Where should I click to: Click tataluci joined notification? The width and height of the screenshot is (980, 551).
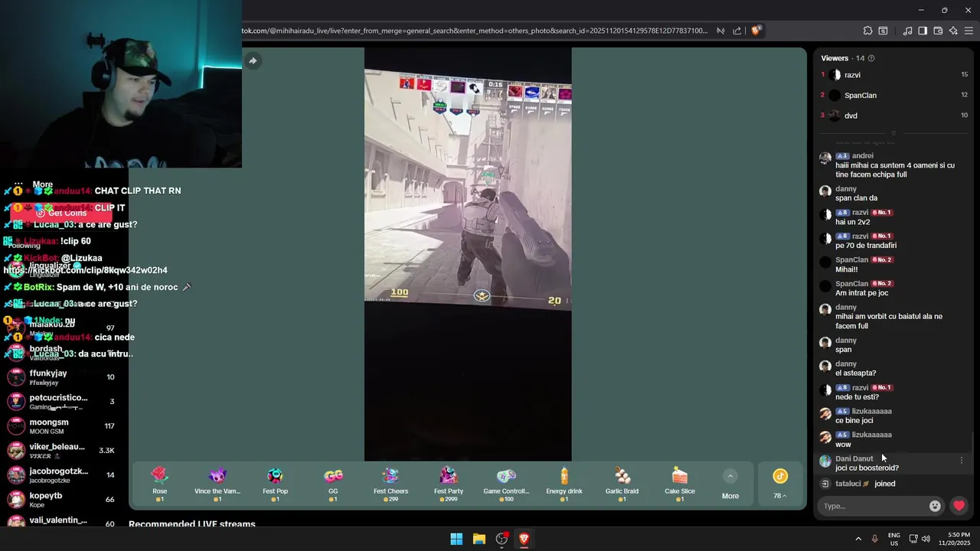[865, 484]
